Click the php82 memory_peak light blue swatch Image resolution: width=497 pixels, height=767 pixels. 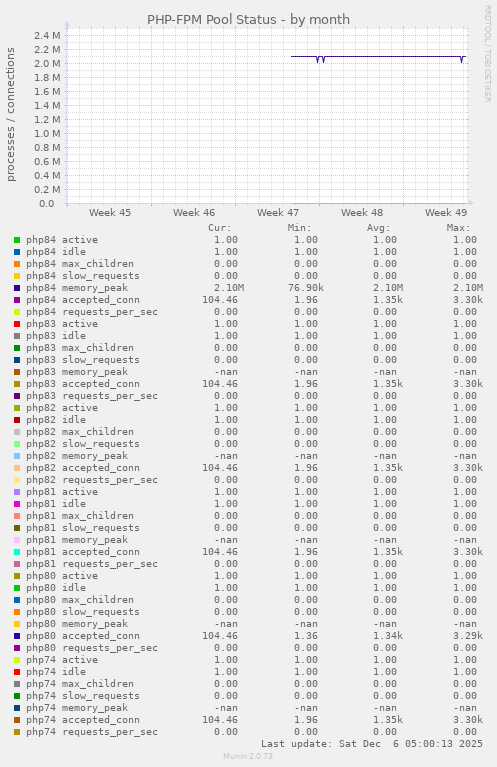click(x=17, y=456)
